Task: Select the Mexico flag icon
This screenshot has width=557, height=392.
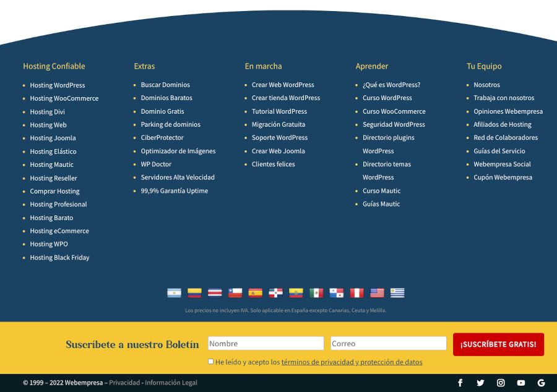Action: [316, 292]
